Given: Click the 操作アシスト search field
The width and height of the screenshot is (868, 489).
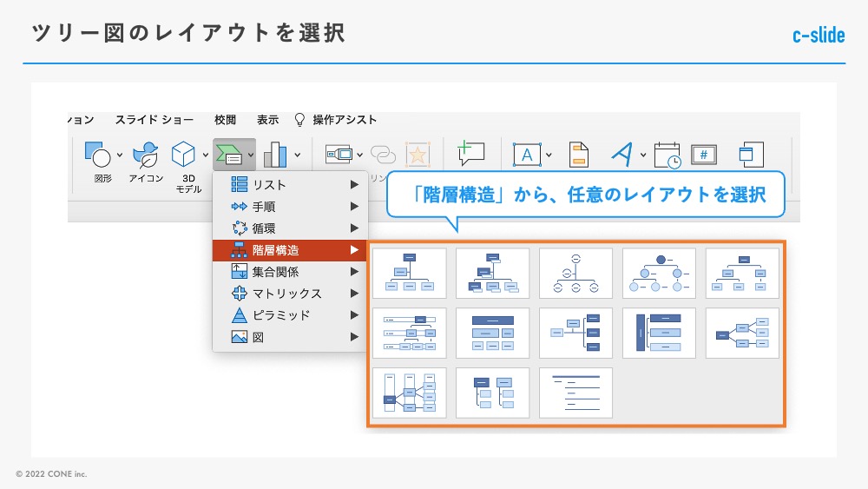Looking at the screenshot, I should point(345,120).
